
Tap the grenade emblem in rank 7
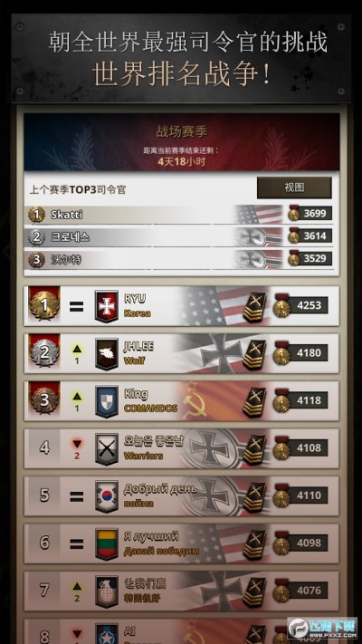[107, 591]
